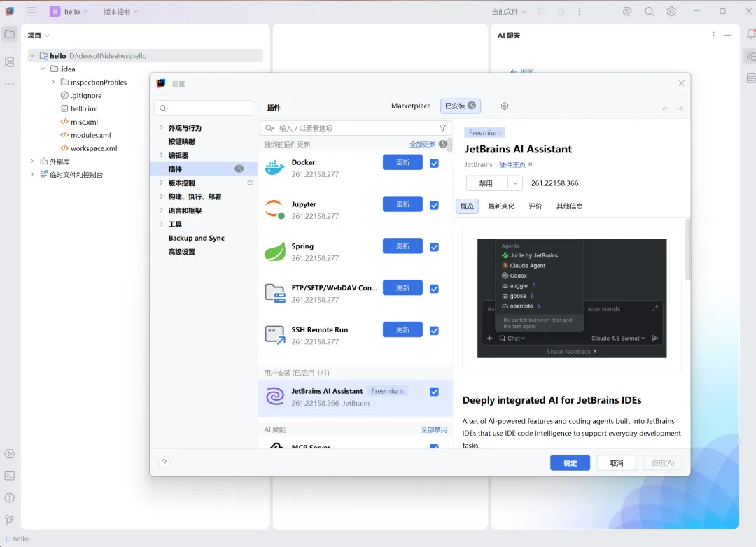This screenshot has width=756, height=547.
Task: Open the Git tool window icon
Action: (x=9, y=520)
